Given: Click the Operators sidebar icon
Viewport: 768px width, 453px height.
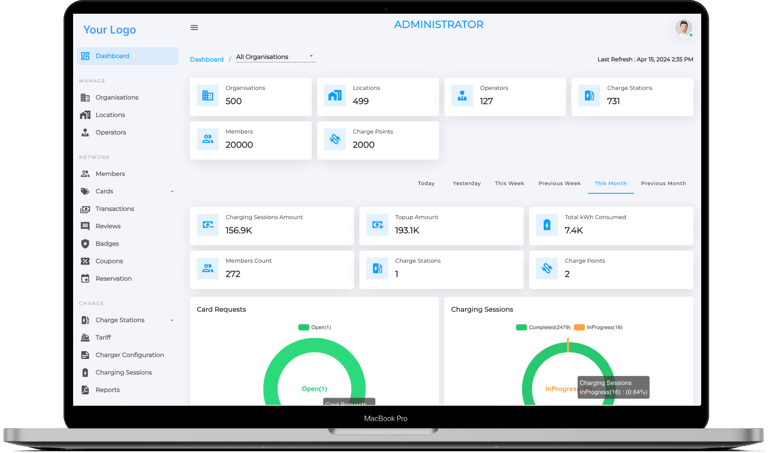Looking at the screenshot, I should pos(85,132).
